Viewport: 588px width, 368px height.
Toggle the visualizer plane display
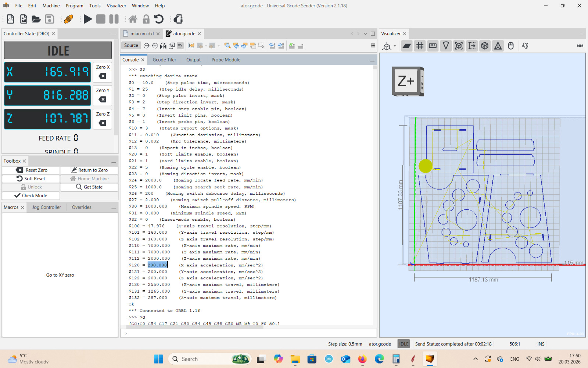point(406,46)
